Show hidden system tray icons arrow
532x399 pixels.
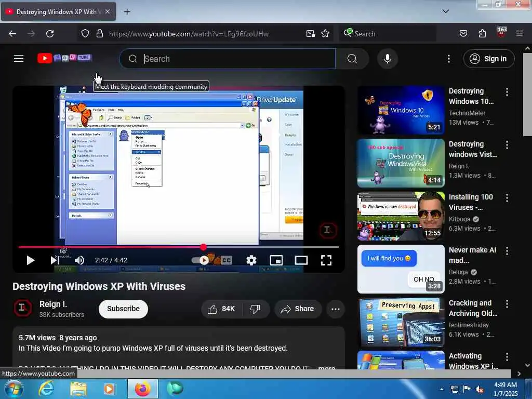tap(442, 389)
